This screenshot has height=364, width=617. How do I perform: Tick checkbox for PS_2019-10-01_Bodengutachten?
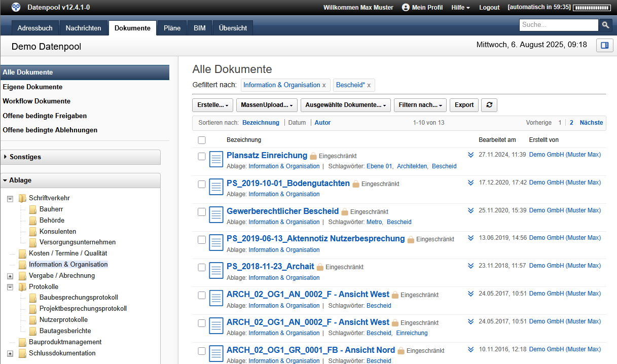click(202, 184)
